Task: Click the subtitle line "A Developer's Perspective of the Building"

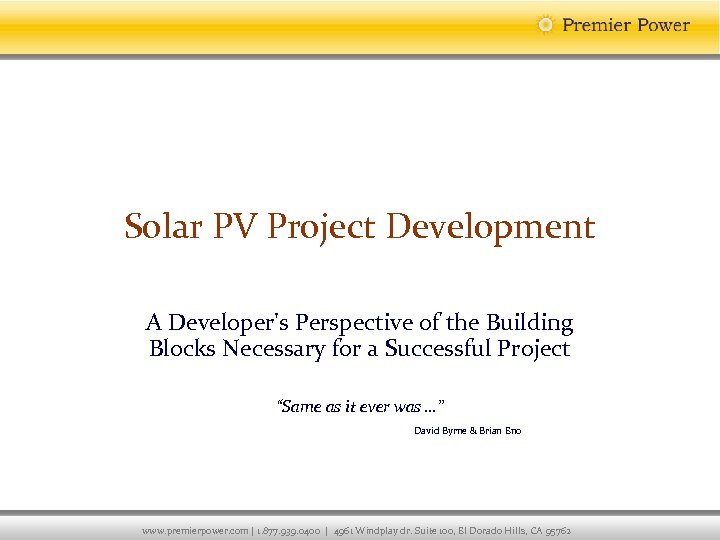Action: (360, 322)
